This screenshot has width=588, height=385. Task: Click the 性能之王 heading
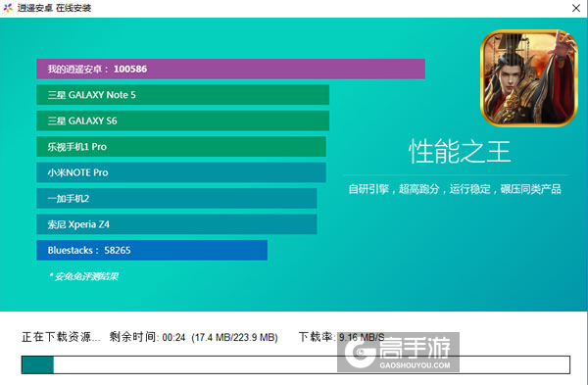460,151
